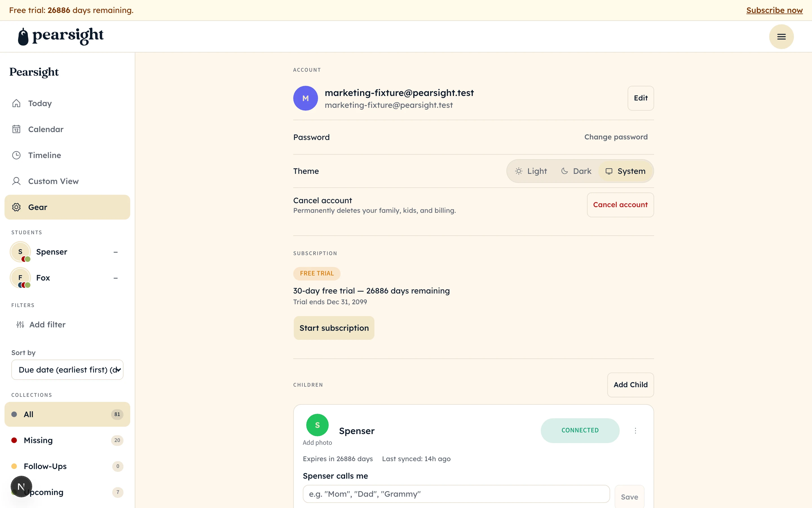Click the Calendar icon in sidebar
This screenshot has height=508, width=812.
tap(16, 129)
